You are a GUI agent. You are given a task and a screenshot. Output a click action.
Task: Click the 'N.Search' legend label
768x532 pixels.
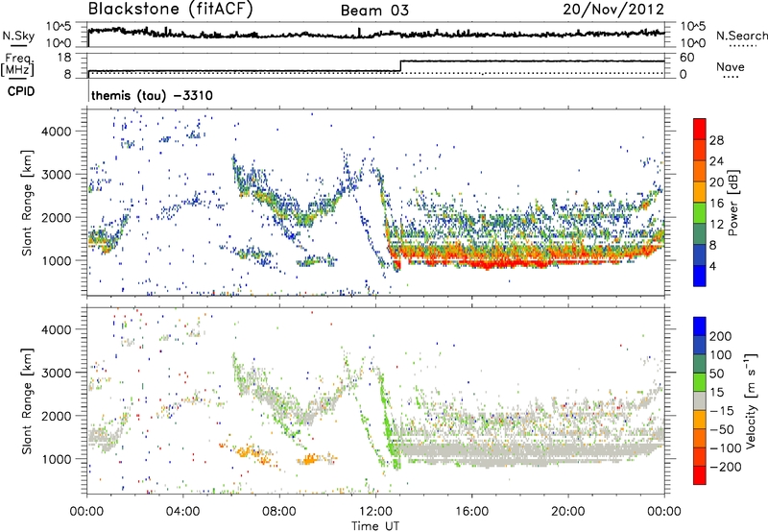pos(742,36)
